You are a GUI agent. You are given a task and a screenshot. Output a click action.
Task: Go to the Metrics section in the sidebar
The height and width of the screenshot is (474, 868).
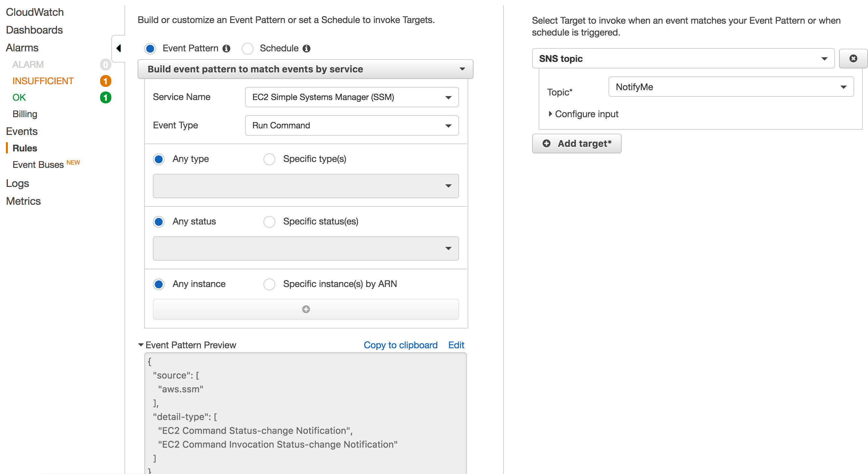click(x=23, y=201)
